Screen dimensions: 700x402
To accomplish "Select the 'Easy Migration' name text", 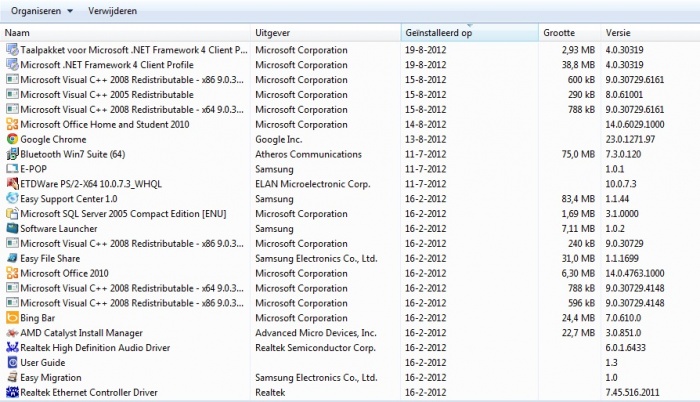I will pyautogui.click(x=51, y=377).
